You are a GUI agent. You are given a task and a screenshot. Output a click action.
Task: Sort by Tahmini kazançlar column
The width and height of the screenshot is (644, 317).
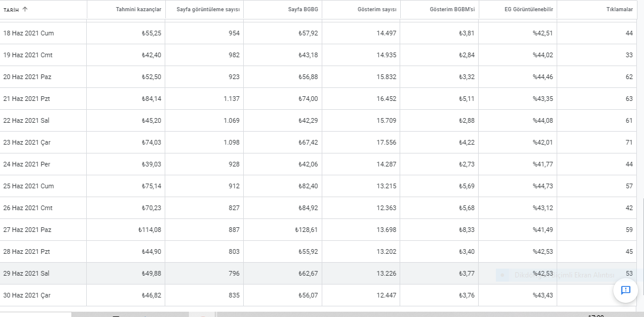[x=138, y=9]
